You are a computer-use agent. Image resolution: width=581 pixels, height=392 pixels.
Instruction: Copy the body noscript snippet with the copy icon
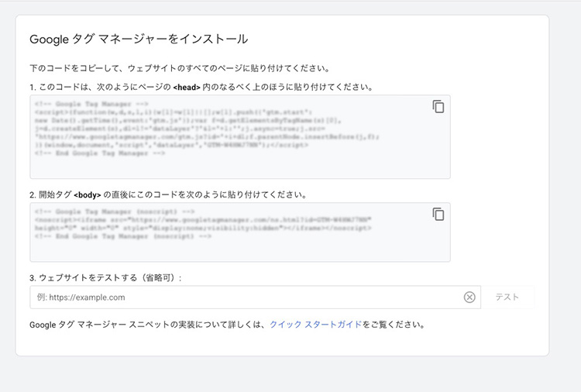tap(438, 214)
